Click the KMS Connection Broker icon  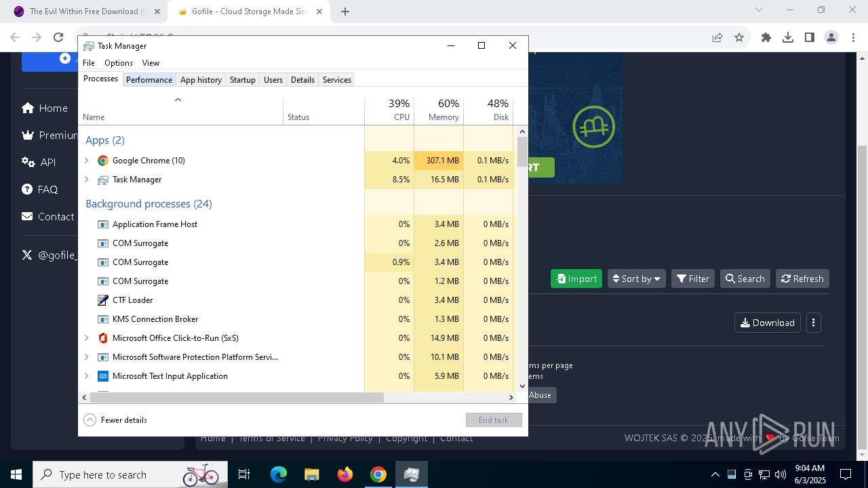coord(103,319)
